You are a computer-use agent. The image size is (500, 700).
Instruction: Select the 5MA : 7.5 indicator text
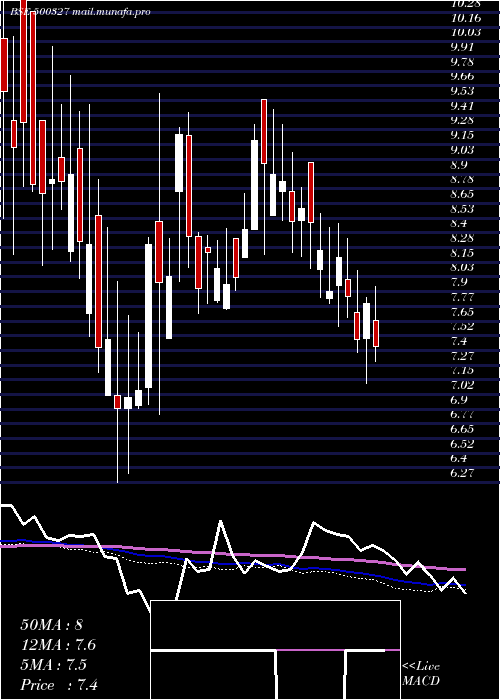[54, 665]
